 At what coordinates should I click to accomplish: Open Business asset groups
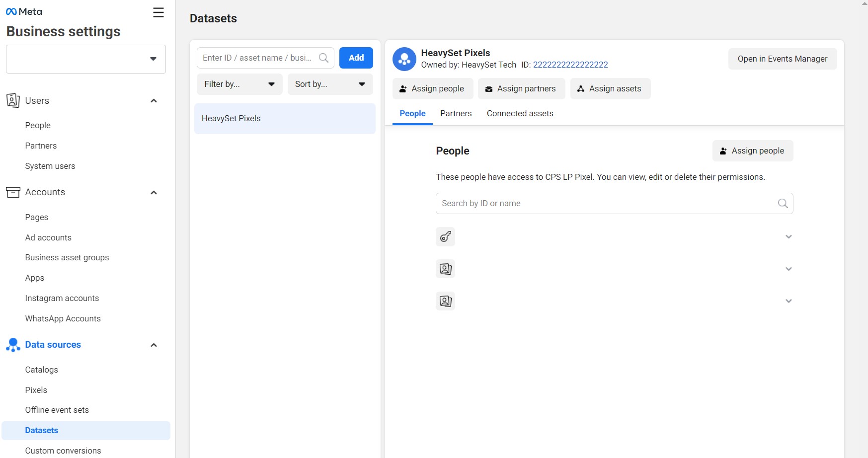coord(67,257)
